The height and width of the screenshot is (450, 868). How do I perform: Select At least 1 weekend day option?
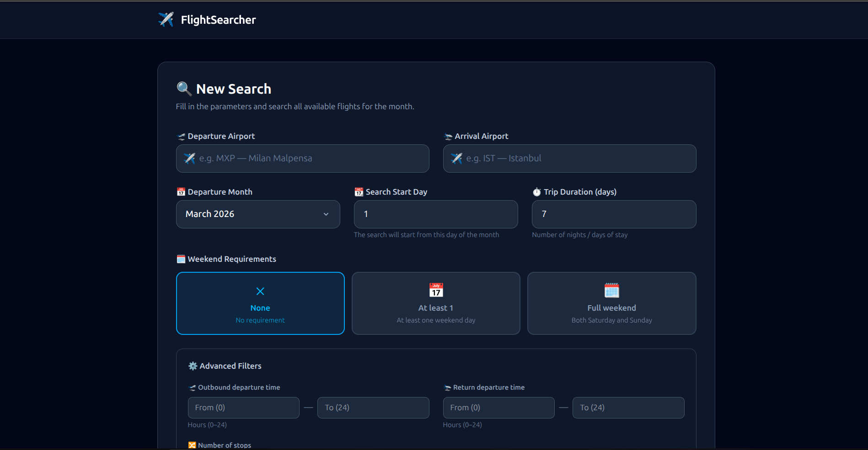tap(435, 303)
